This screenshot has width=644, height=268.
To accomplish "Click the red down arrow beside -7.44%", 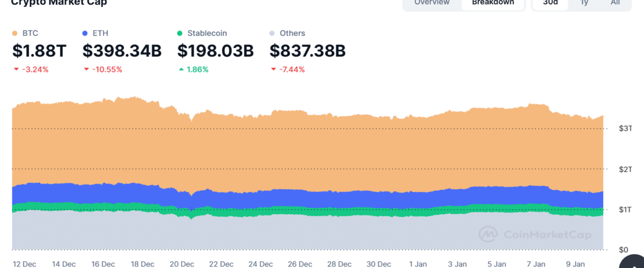I will (274, 70).
